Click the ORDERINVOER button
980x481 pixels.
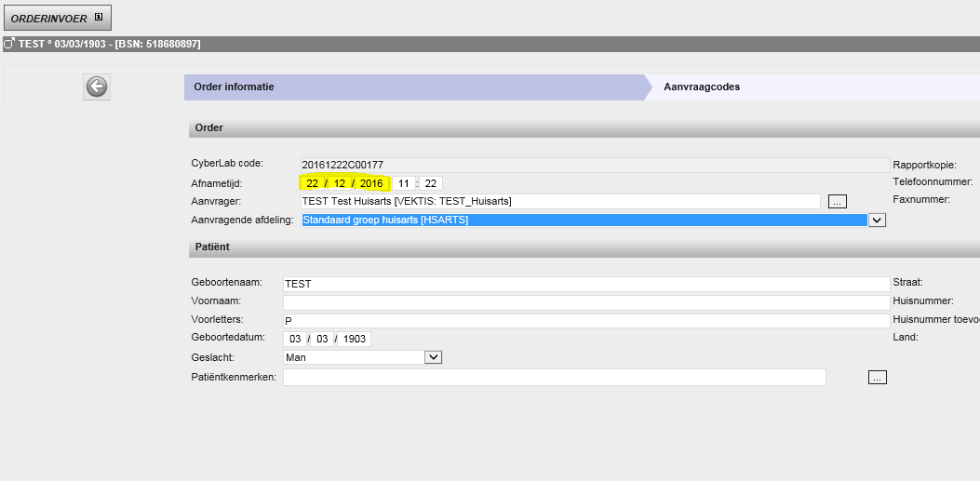[x=57, y=18]
